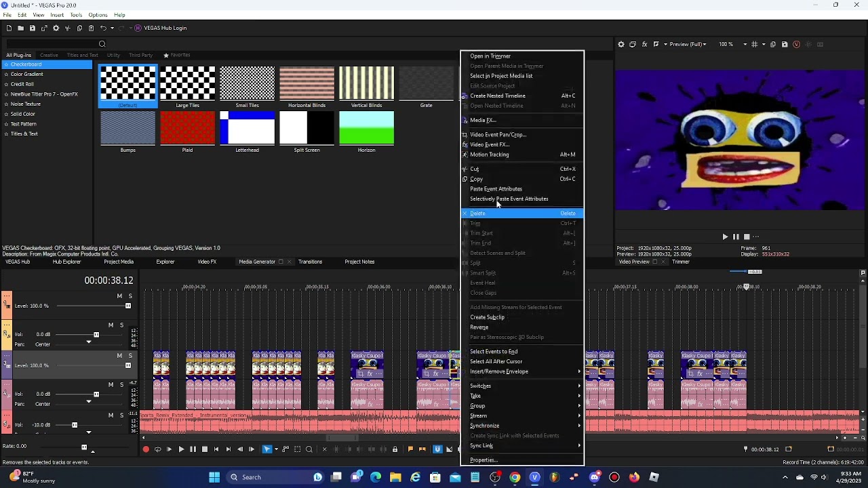Switch to the Project Media tab
The width and height of the screenshot is (868, 488).
tap(118, 262)
